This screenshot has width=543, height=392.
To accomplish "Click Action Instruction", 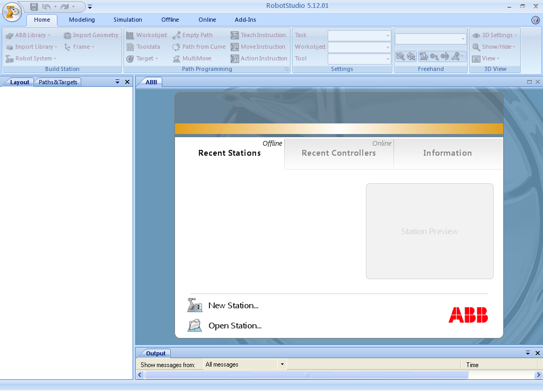I will [x=259, y=58].
